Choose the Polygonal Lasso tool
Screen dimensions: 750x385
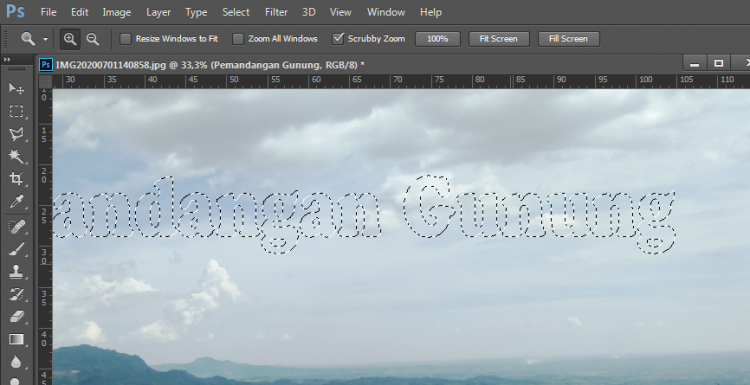[16, 134]
